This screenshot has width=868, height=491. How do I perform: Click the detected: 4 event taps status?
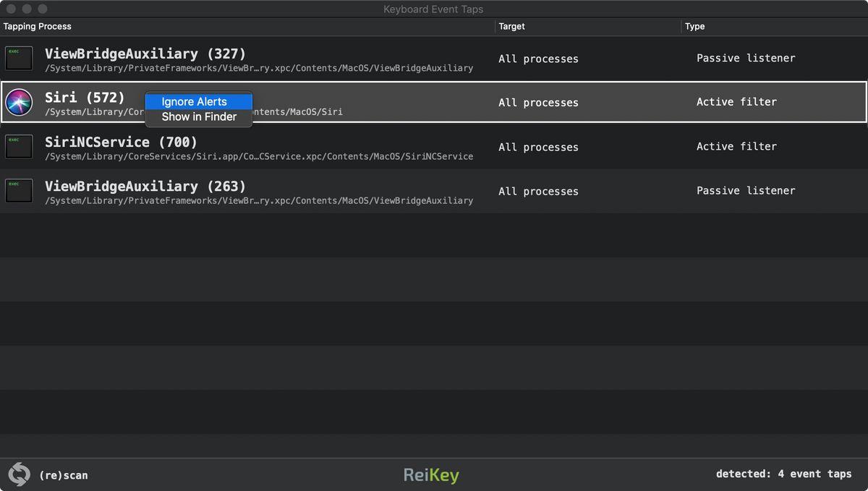pos(784,474)
